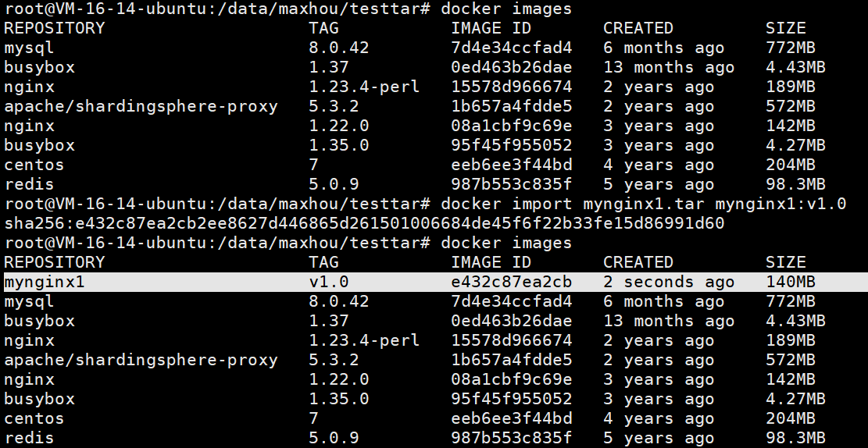Click 'centos' in the second listing

pyautogui.click(x=34, y=418)
